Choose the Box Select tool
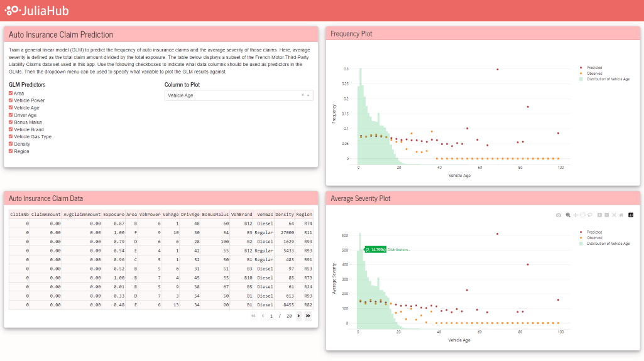This screenshot has width=644, height=361. [582, 215]
